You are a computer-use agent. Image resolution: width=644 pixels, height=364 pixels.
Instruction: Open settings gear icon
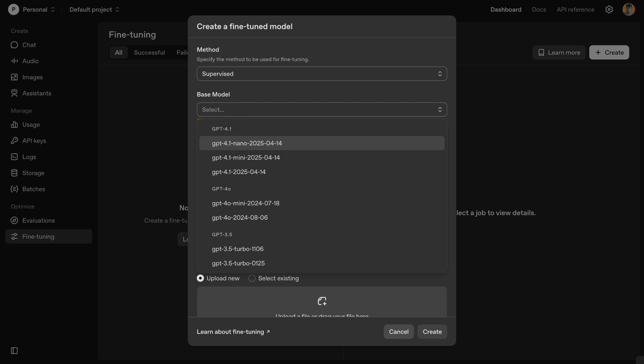pos(609,9)
